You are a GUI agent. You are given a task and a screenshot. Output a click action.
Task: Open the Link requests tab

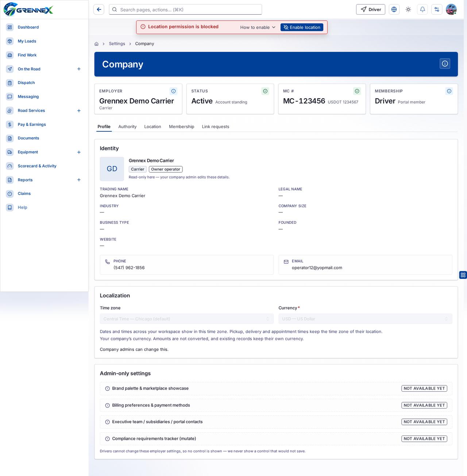[216, 127]
